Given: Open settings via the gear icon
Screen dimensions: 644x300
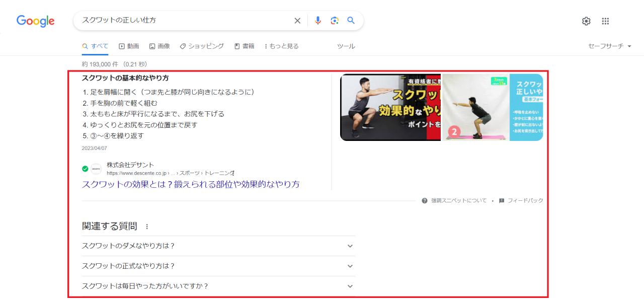Looking at the screenshot, I should 586,21.
